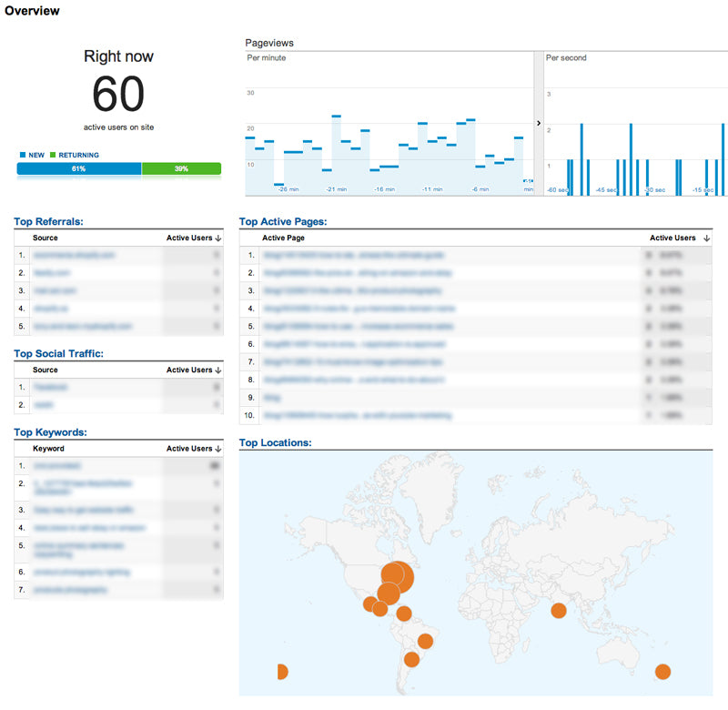Switch to the Per second pageviews view

point(566,57)
